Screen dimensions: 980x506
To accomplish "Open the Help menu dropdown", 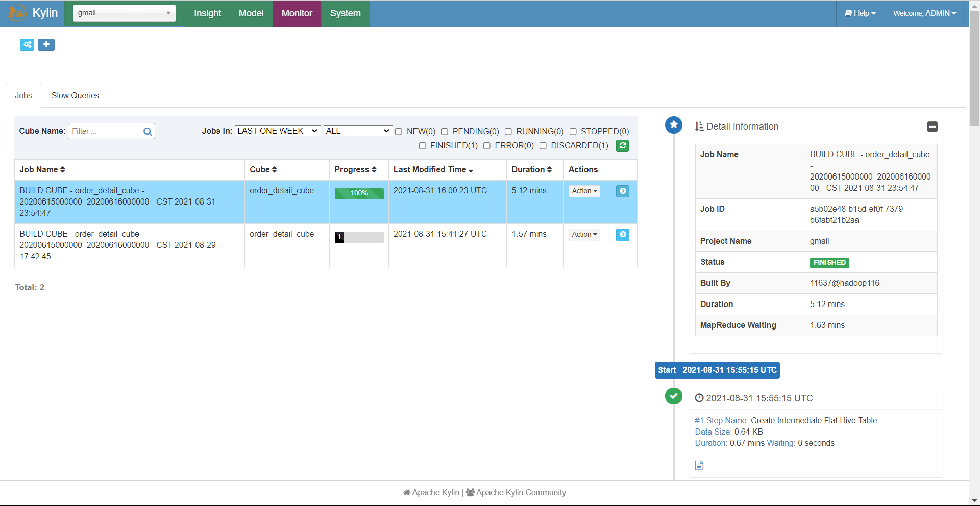I will tap(861, 13).
